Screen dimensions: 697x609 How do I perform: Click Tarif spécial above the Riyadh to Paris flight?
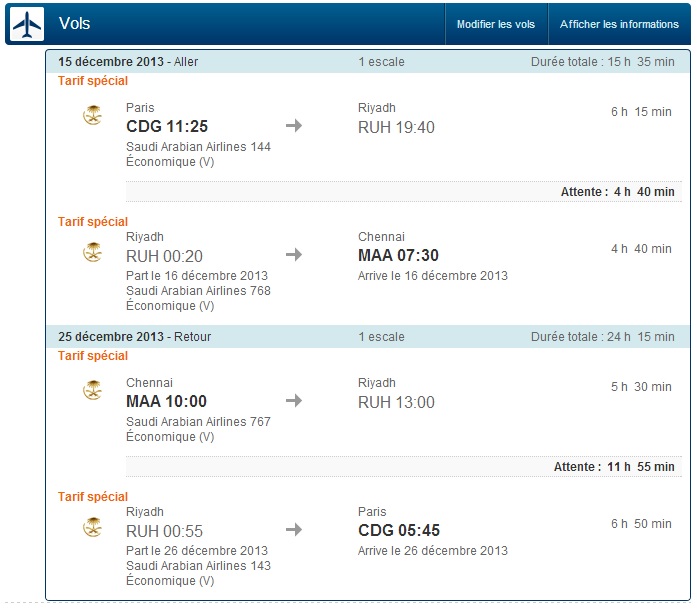point(93,497)
